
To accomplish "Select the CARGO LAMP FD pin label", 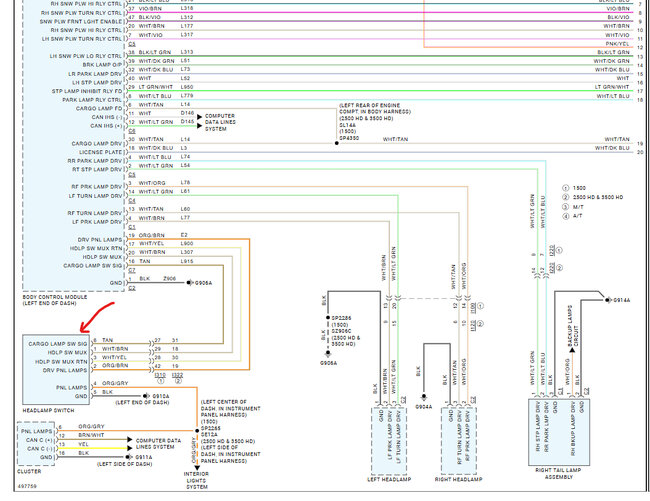I will 99,109.
